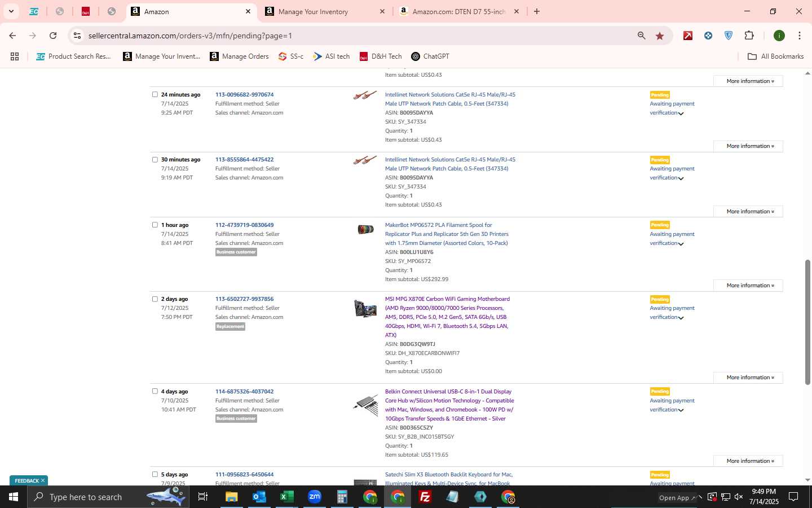
Task: Select checkbox for order 111-0956823-6450644
Action: pyautogui.click(x=155, y=474)
